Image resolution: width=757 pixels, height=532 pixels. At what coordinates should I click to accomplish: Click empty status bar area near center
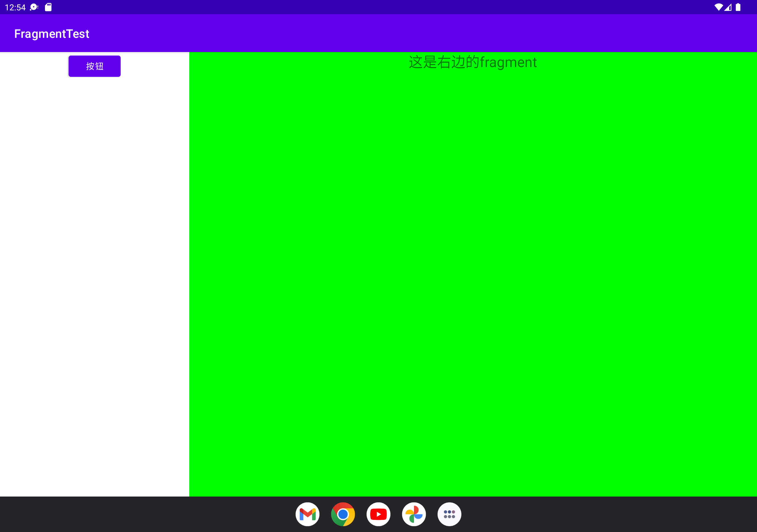coord(378,7)
